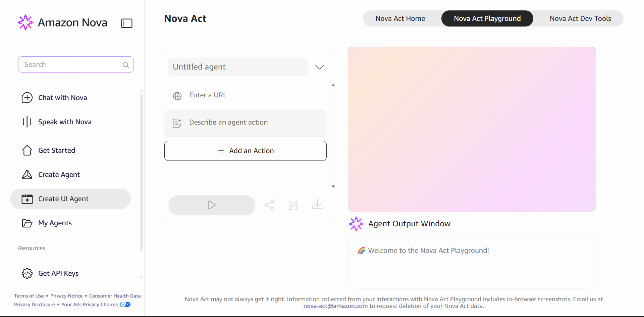Click the import agent folder icon
This screenshot has height=317, width=644.
(293, 205)
